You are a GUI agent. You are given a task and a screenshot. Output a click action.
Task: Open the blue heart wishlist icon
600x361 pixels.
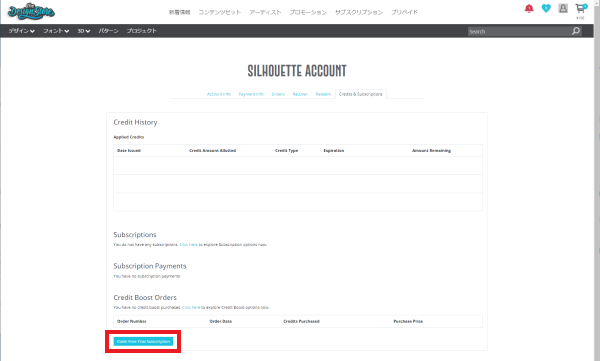(x=546, y=8)
